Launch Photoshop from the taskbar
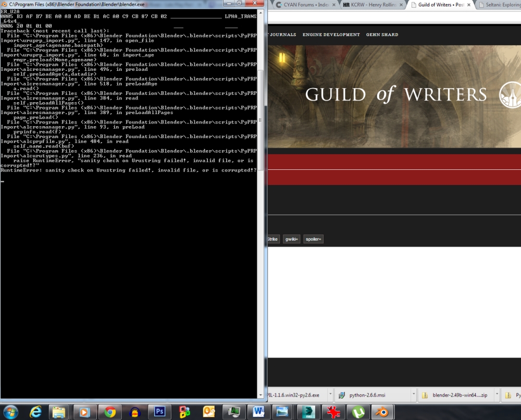Image resolution: width=521 pixels, height=420 pixels. 159,412
